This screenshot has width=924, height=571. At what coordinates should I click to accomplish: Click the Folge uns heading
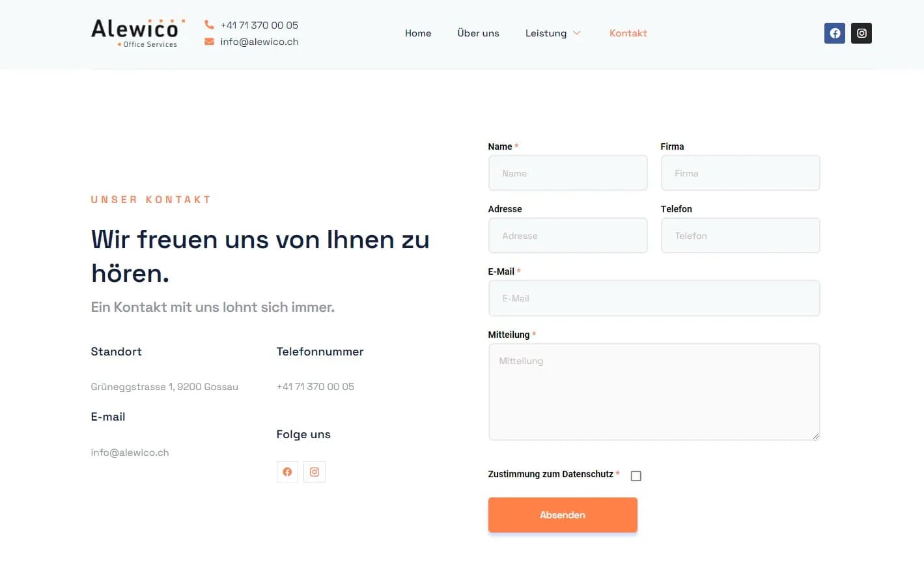pos(303,434)
